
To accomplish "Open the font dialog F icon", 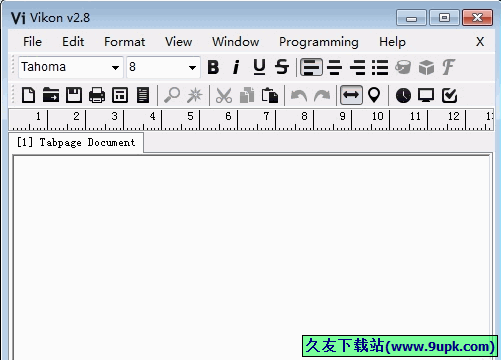I will coord(449,67).
